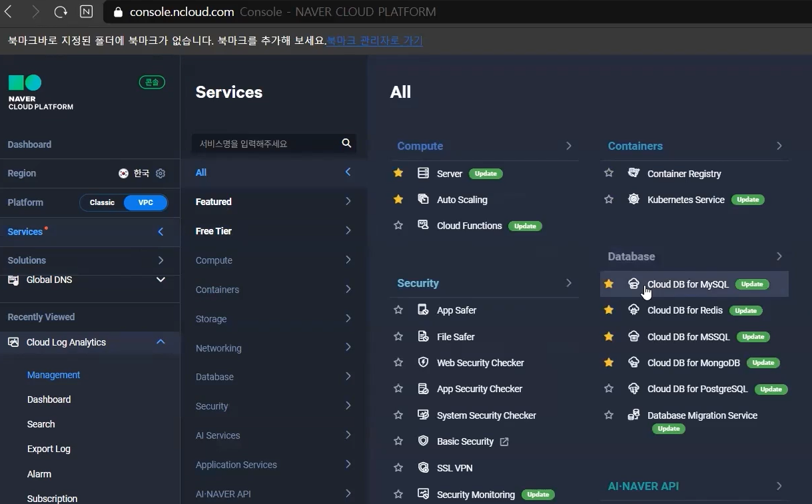Click the browser back arrow
The image size is (812, 504).
point(9,12)
